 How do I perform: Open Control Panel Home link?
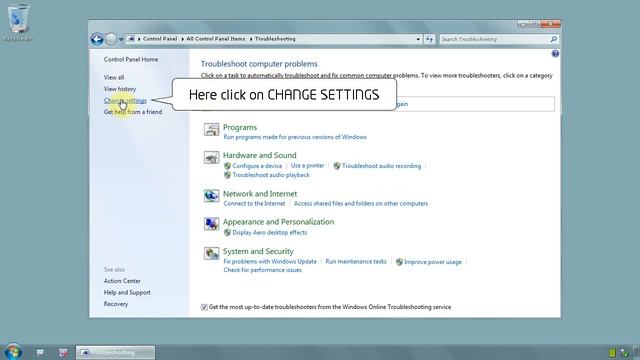131,59
